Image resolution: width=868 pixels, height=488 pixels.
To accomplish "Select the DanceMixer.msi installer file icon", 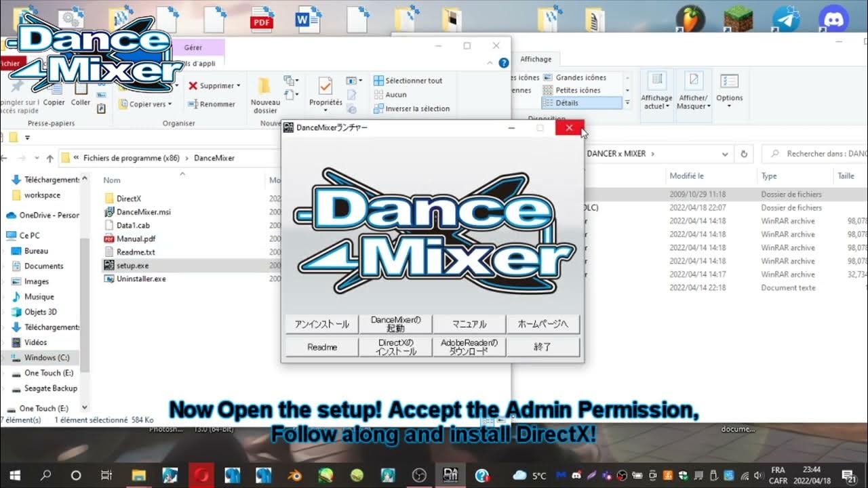I will pyautogui.click(x=109, y=212).
